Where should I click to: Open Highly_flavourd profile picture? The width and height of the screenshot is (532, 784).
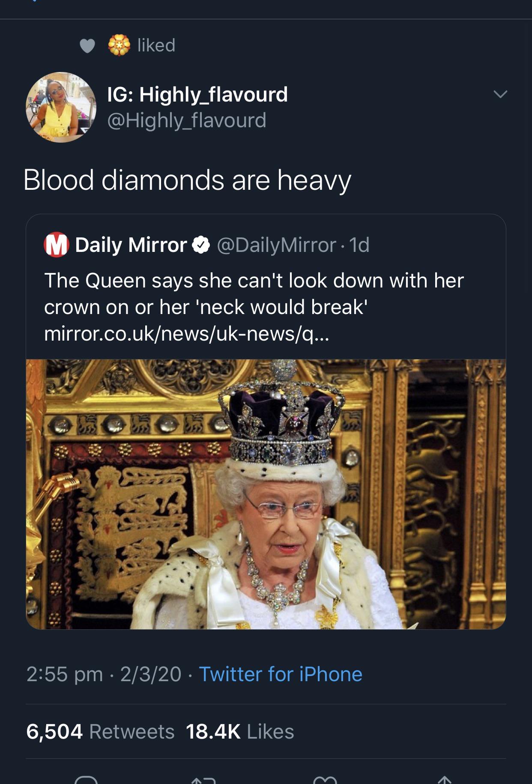click(61, 107)
